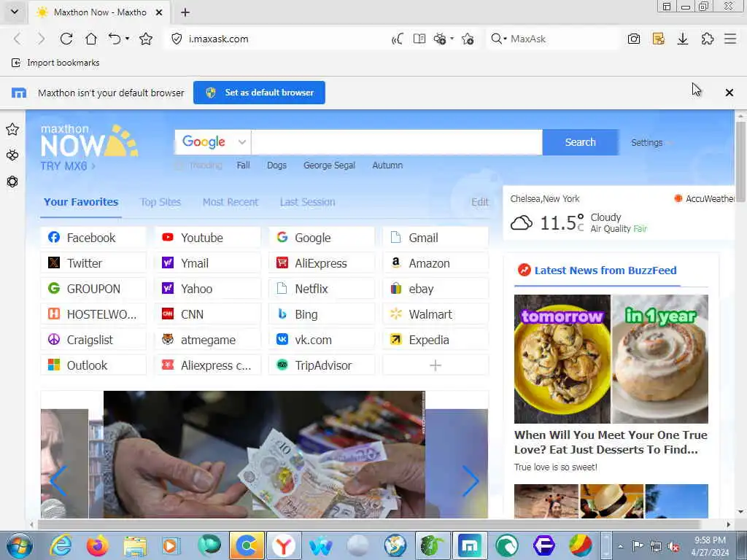This screenshot has height=560, width=747.
Task: Go to next news slide arrow
Action: [x=471, y=481]
